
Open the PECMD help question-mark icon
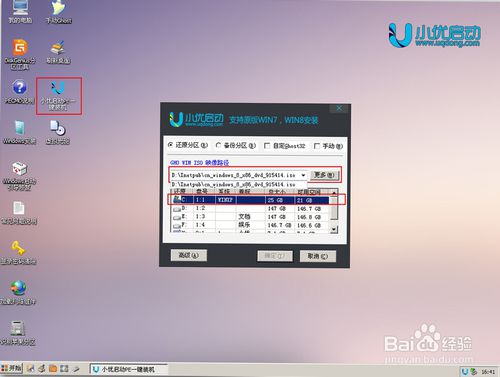19,91
